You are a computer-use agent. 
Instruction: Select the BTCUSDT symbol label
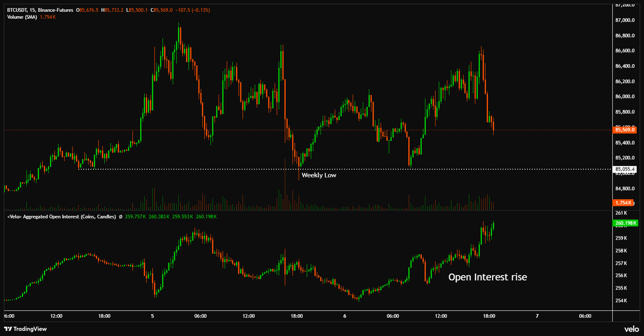[x=17, y=10]
